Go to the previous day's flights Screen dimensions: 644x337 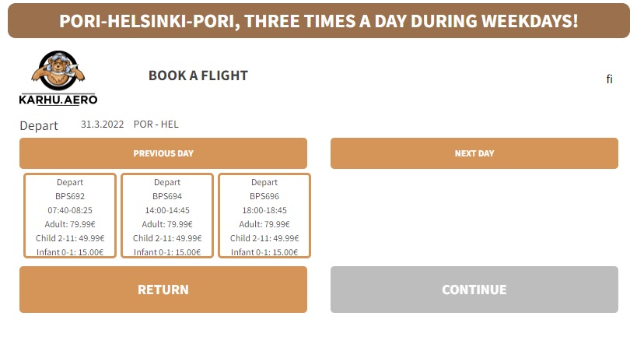163,153
